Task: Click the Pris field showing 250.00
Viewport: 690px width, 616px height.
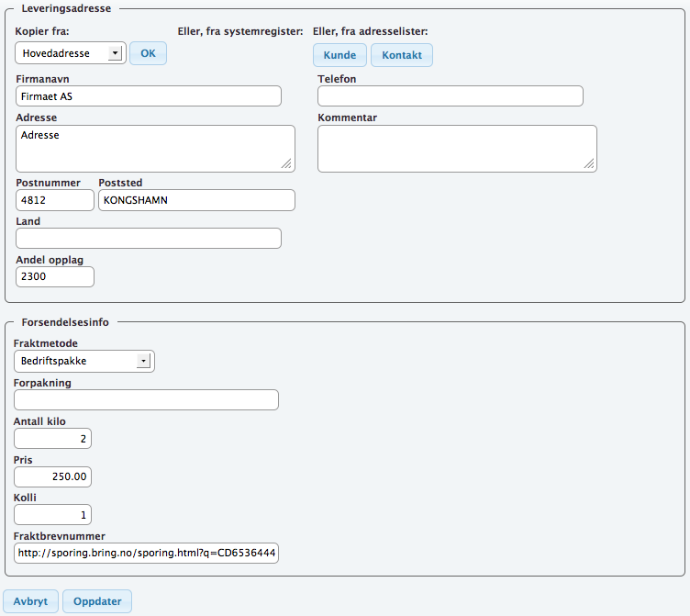Action: [x=53, y=476]
